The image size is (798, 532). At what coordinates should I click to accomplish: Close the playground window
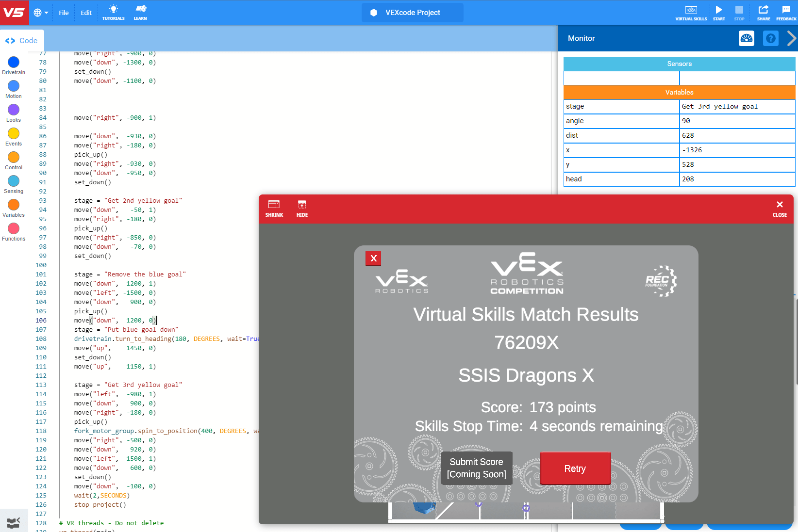tap(780, 209)
